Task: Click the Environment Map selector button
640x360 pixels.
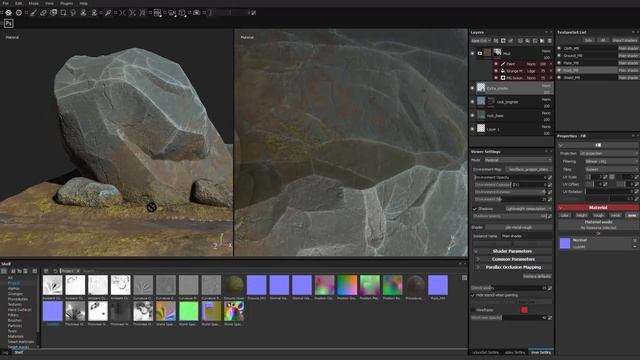Action: tap(529, 169)
